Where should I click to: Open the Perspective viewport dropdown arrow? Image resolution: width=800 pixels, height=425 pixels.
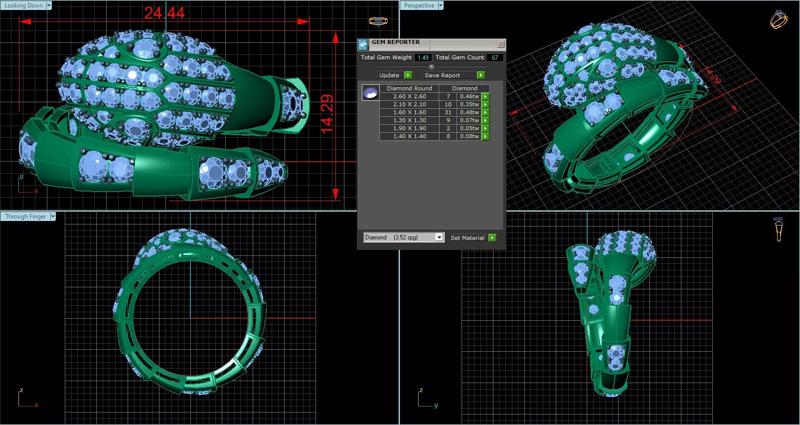coord(440,5)
